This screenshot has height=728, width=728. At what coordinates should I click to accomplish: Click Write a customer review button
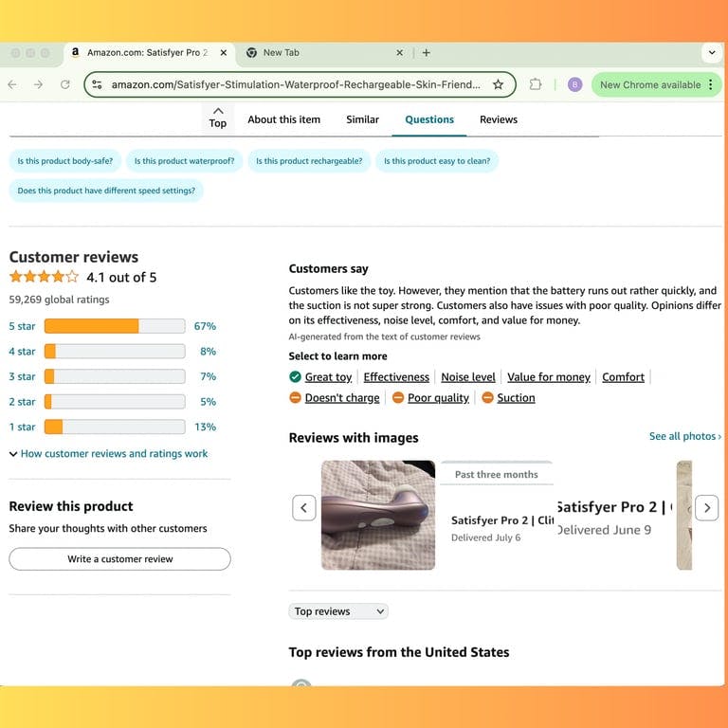pos(119,559)
